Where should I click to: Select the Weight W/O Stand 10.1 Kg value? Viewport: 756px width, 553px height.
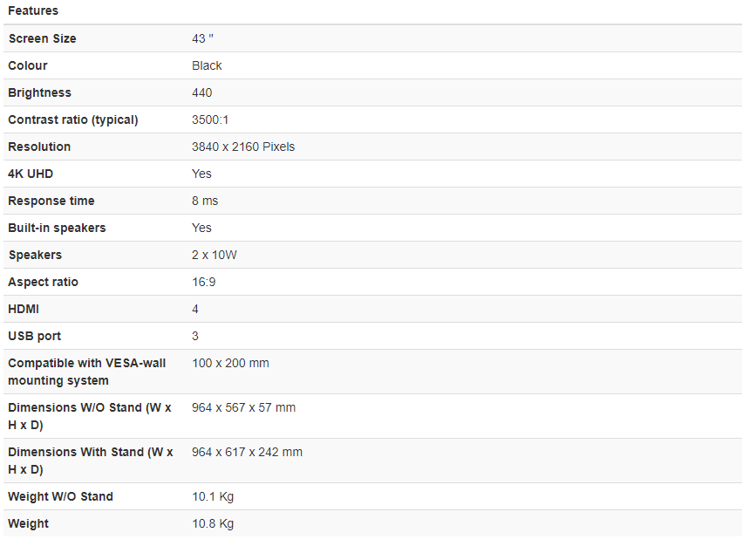pos(213,496)
